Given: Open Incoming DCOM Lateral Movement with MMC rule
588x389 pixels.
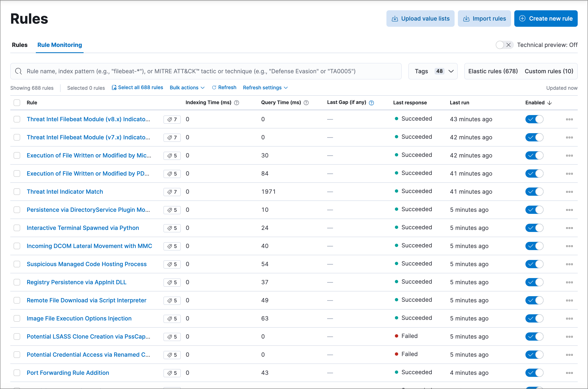Looking at the screenshot, I should click(89, 246).
